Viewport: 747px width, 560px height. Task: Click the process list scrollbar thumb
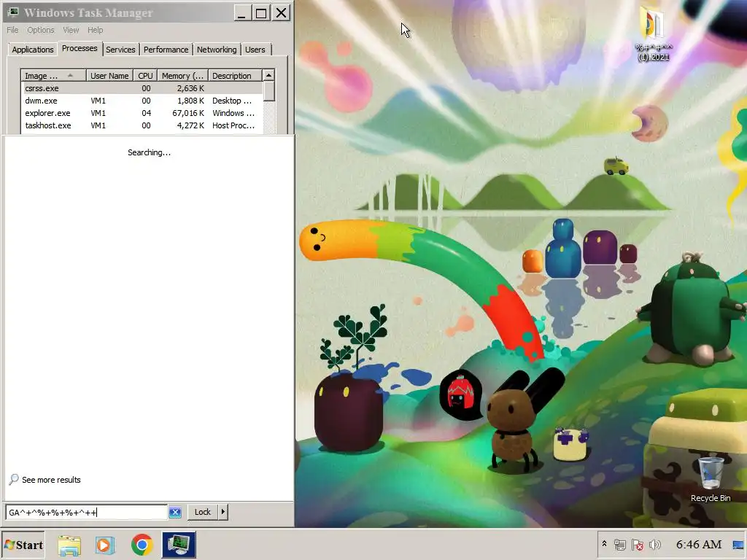(x=268, y=91)
